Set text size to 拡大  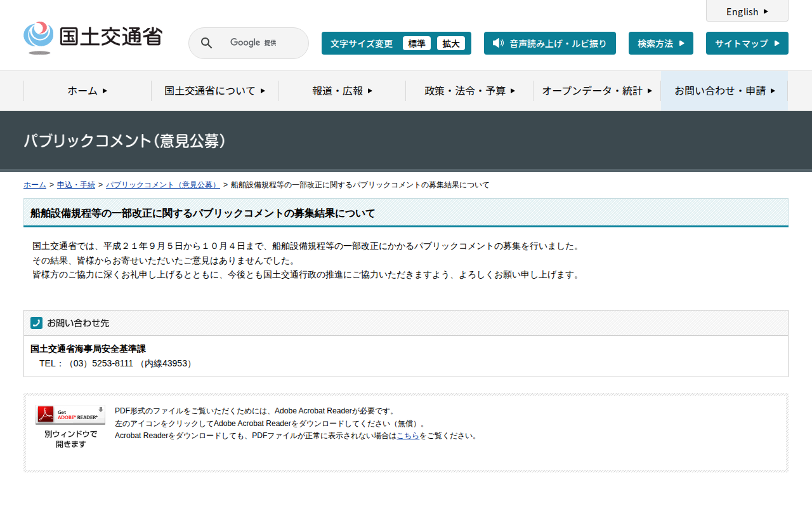[450, 43]
